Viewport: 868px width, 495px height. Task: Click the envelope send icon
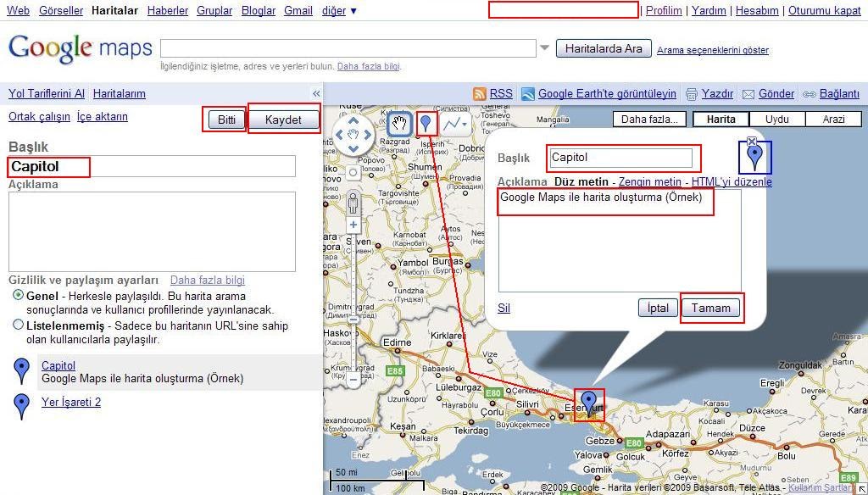point(748,94)
